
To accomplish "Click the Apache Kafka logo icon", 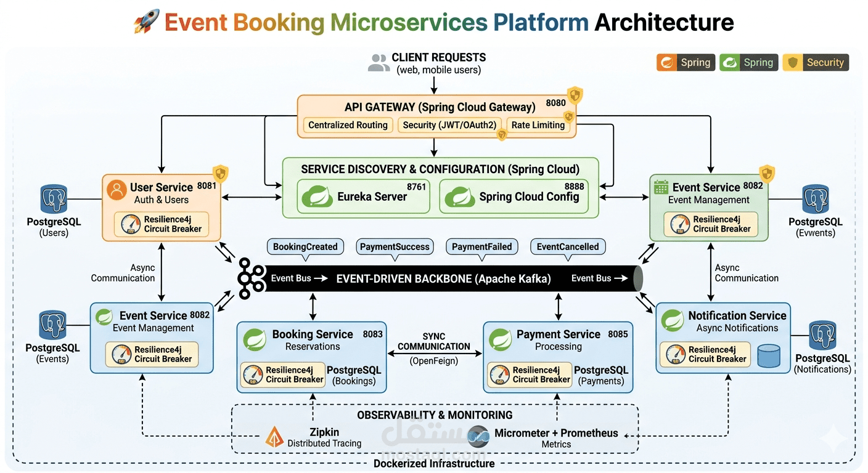I will (x=250, y=278).
